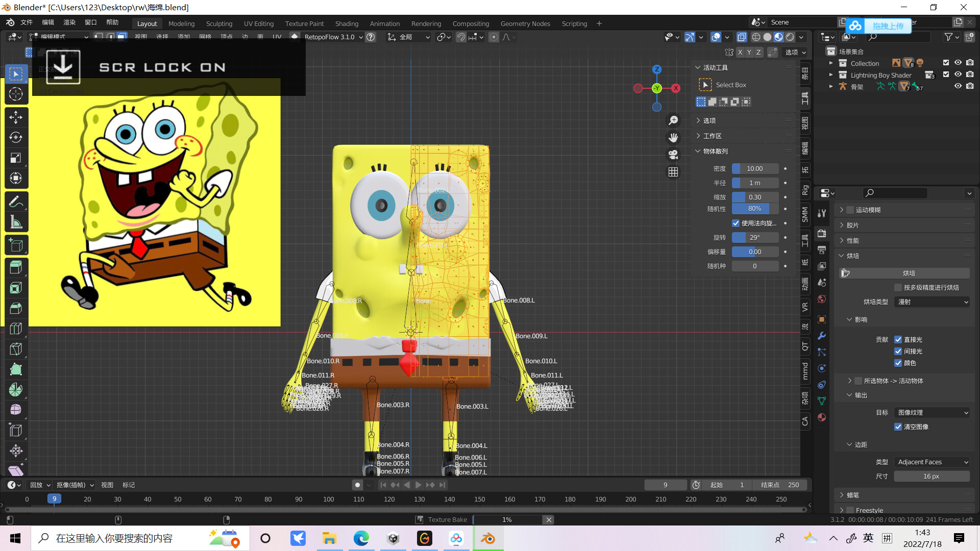
Task: Jump to the timeline start frame
Action: (x=383, y=485)
